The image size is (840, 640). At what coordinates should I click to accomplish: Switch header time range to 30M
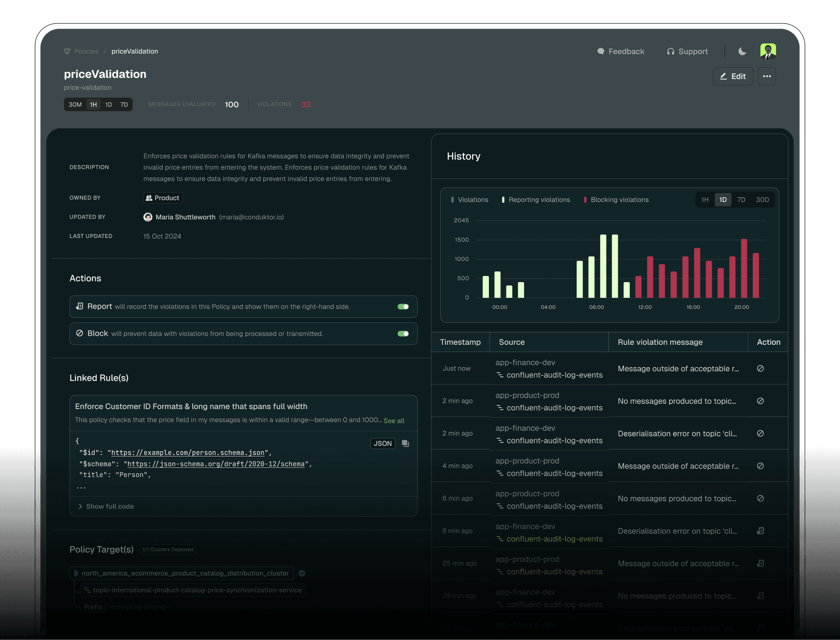[75, 105]
